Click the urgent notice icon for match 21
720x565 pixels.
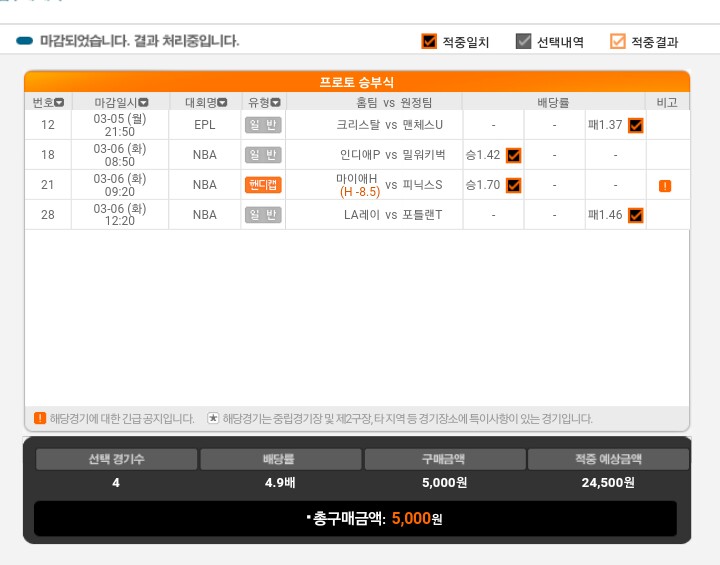click(664, 186)
